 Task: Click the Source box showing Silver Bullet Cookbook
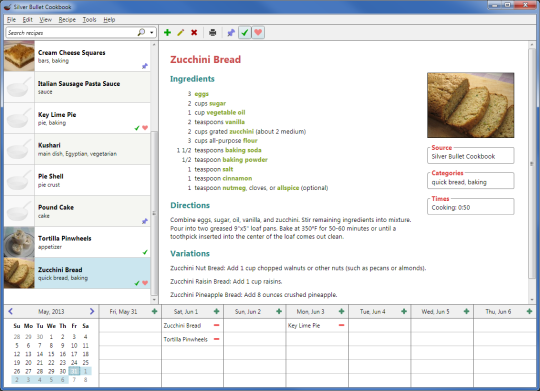click(470, 156)
